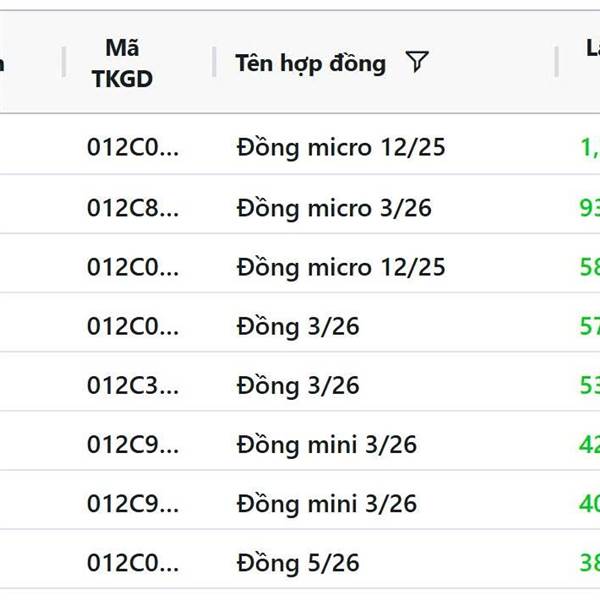Click account code starting with 012C3
Image resolution: width=600 pixels, height=600 pixels.
tap(133, 385)
